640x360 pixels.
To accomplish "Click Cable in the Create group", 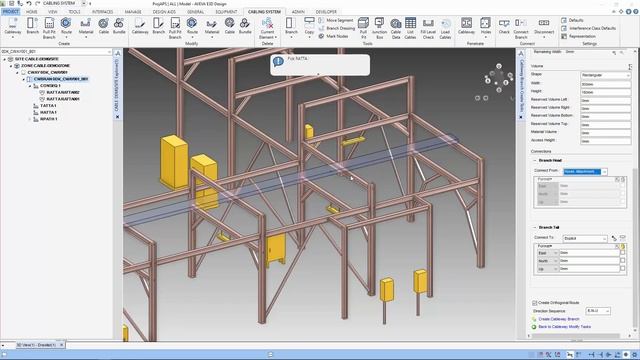I will click(104, 26).
